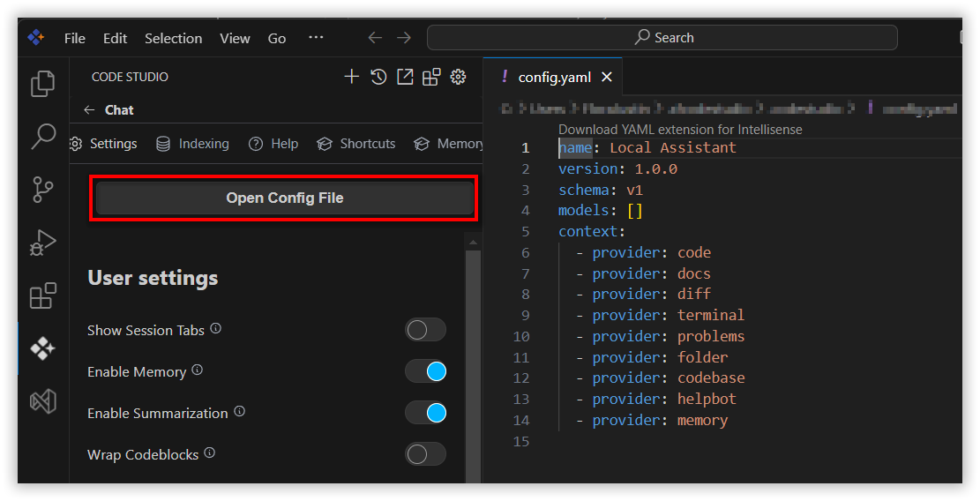
Task: Open the Go menu
Action: pyautogui.click(x=277, y=38)
